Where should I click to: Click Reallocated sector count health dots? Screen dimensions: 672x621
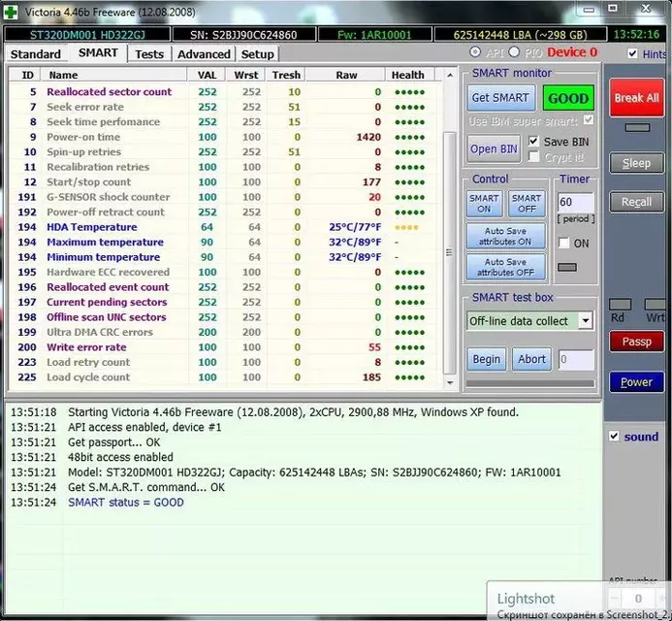pyautogui.click(x=410, y=92)
